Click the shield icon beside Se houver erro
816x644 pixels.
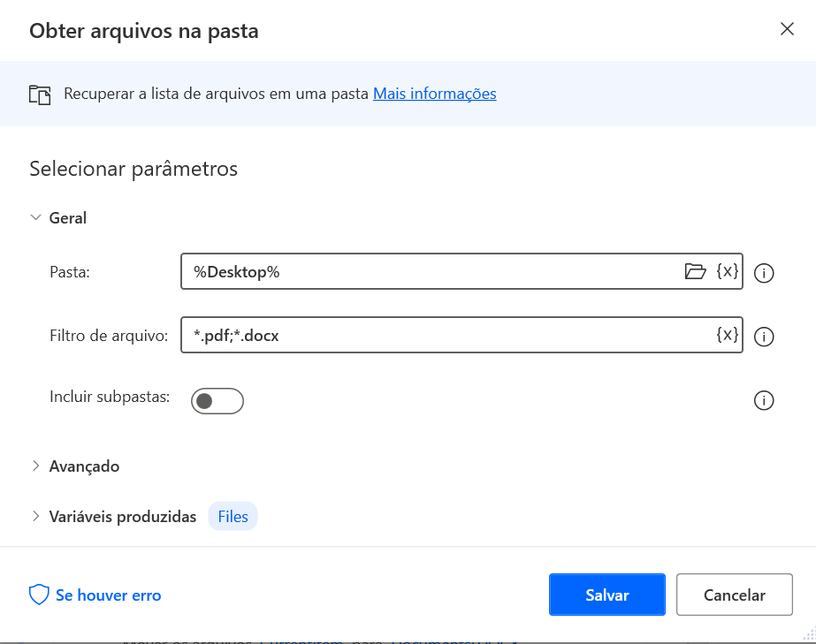point(38,595)
